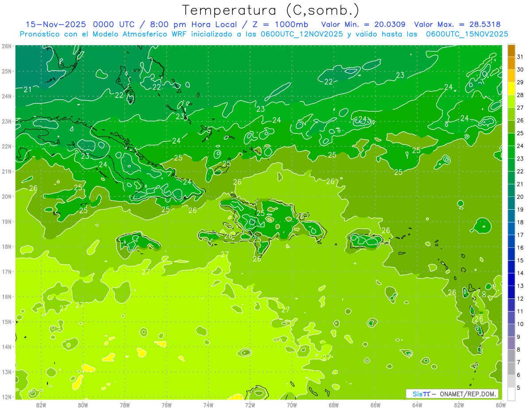Click the 19N latitude axis label
The height and width of the screenshot is (411, 532).
coord(7,222)
